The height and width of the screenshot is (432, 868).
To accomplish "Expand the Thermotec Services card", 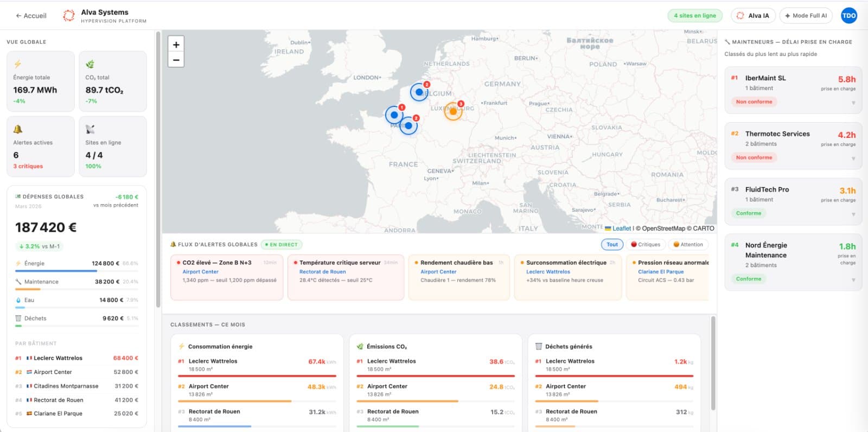I will point(853,159).
